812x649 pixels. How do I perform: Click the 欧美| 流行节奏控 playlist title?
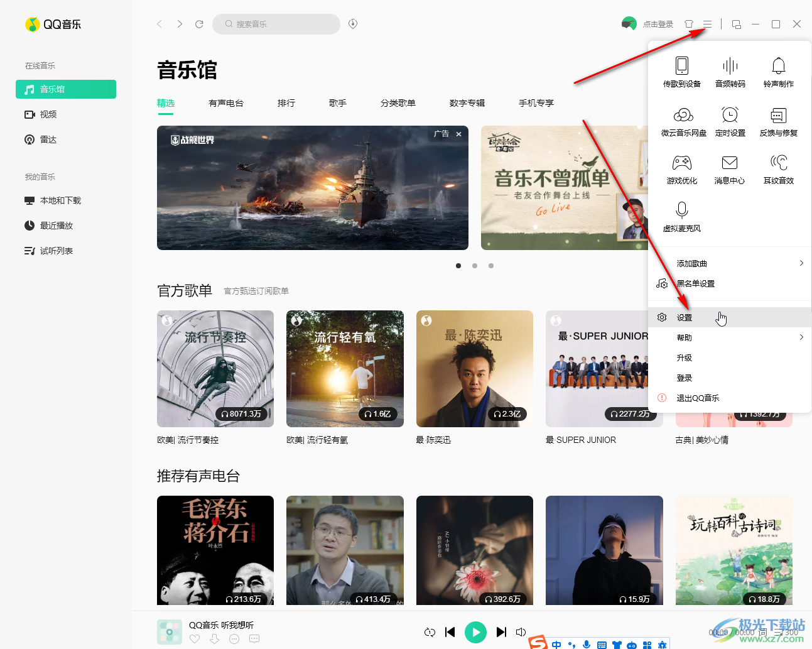[x=188, y=440]
